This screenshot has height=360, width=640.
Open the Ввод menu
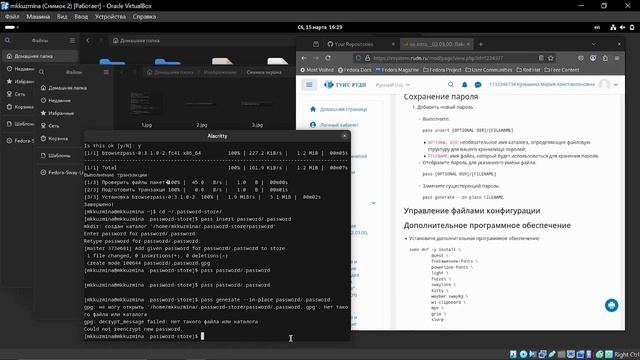coord(81,17)
